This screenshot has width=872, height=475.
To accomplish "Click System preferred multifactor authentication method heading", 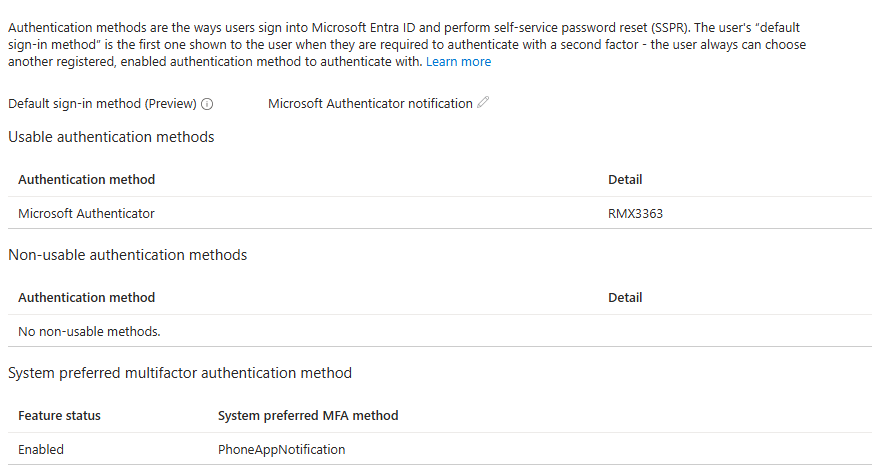I will [180, 373].
